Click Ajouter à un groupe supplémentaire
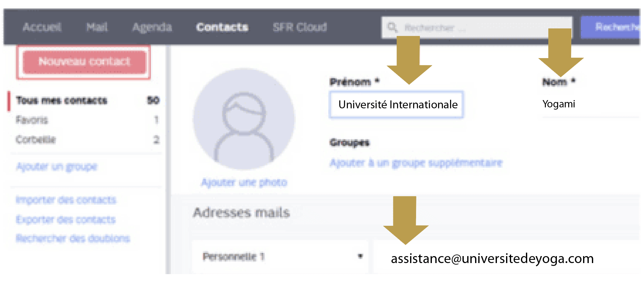644x288 pixels. 416,163
